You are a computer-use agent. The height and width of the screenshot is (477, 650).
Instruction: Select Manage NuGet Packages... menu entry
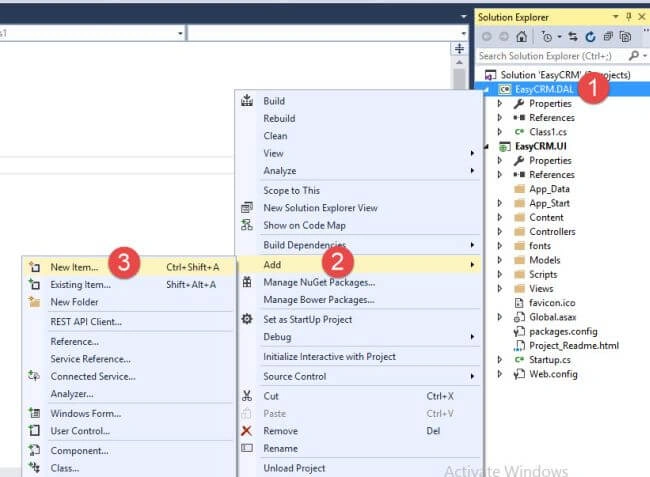(319, 282)
